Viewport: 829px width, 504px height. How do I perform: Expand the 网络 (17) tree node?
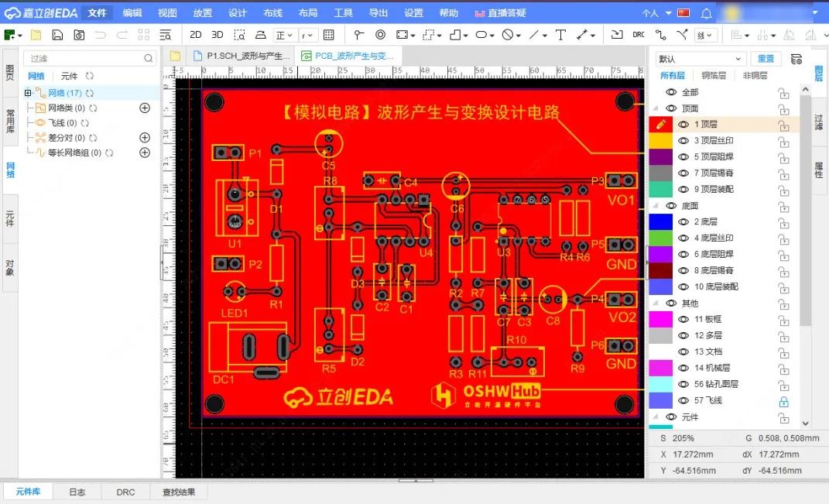[28, 93]
